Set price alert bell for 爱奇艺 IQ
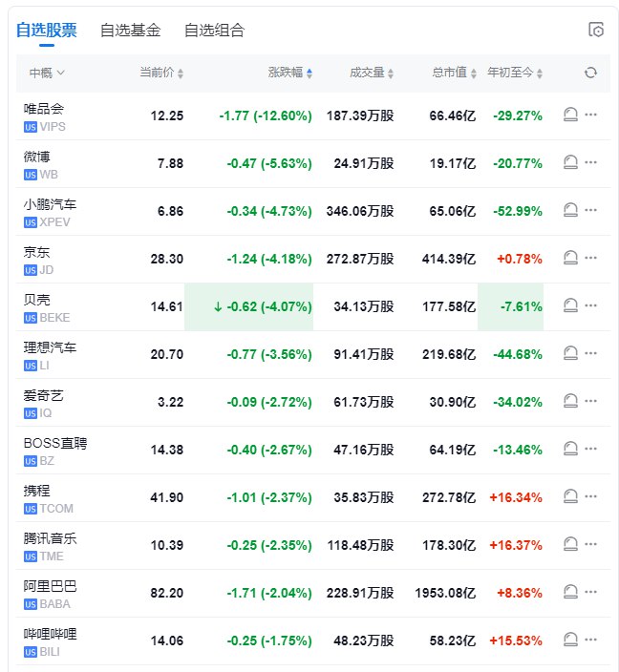 click(570, 401)
